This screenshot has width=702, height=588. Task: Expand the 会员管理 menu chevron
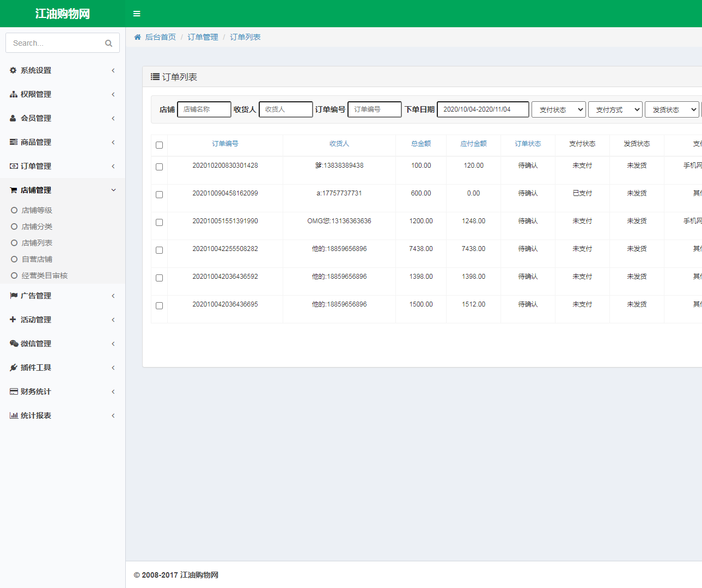coord(113,118)
